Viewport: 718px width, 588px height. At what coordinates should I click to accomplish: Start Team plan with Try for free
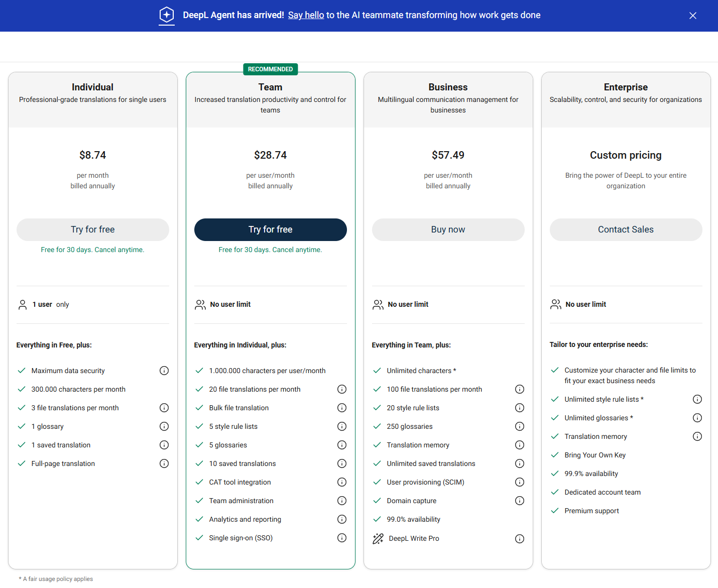coord(271,229)
